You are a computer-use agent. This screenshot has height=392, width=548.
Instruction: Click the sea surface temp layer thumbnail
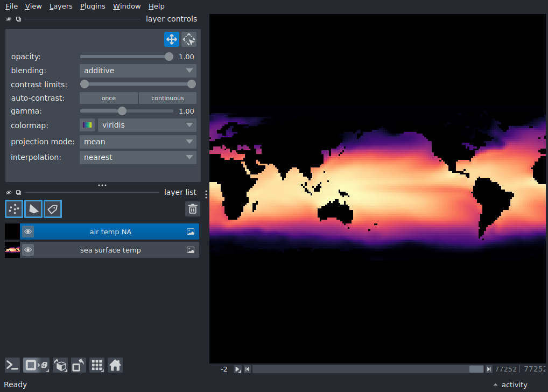[12, 250]
